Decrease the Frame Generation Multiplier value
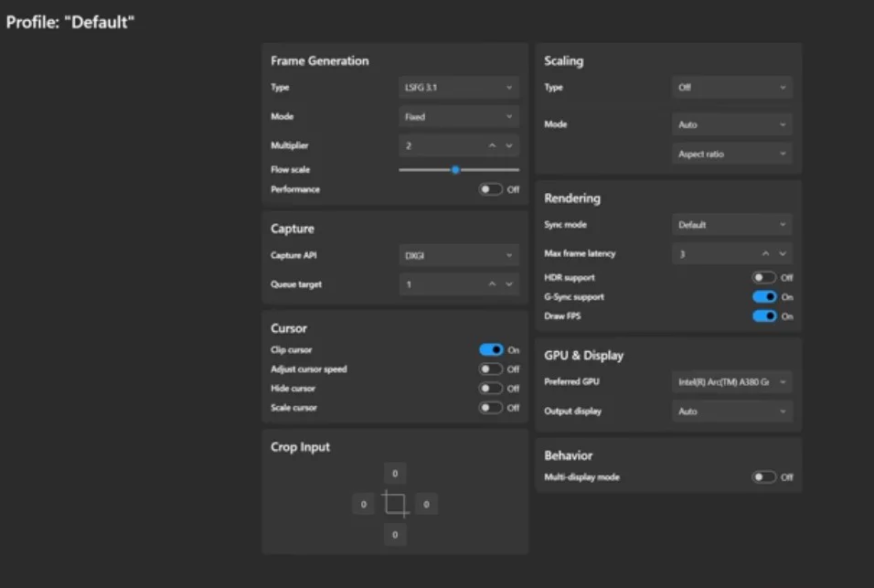Image resolution: width=874 pixels, height=588 pixels. (x=509, y=145)
